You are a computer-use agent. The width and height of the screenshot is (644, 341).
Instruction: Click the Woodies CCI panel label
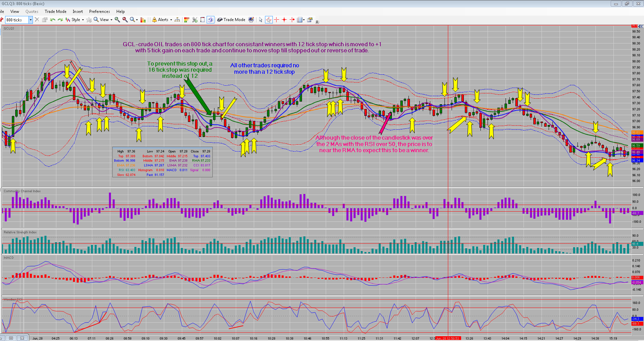[x=13, y=300]
